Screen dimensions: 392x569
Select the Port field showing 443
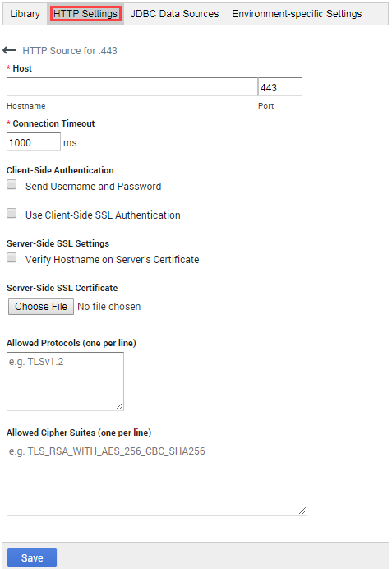[280, 86]
